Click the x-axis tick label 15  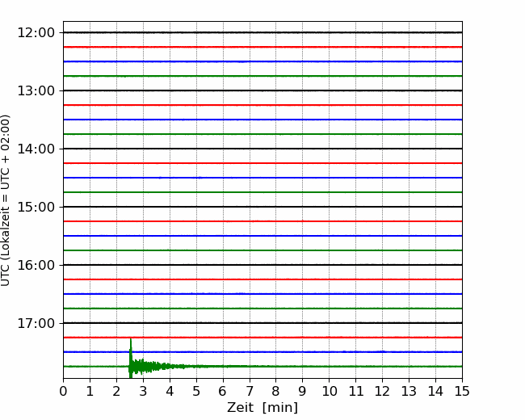click(x=462, y=391)
